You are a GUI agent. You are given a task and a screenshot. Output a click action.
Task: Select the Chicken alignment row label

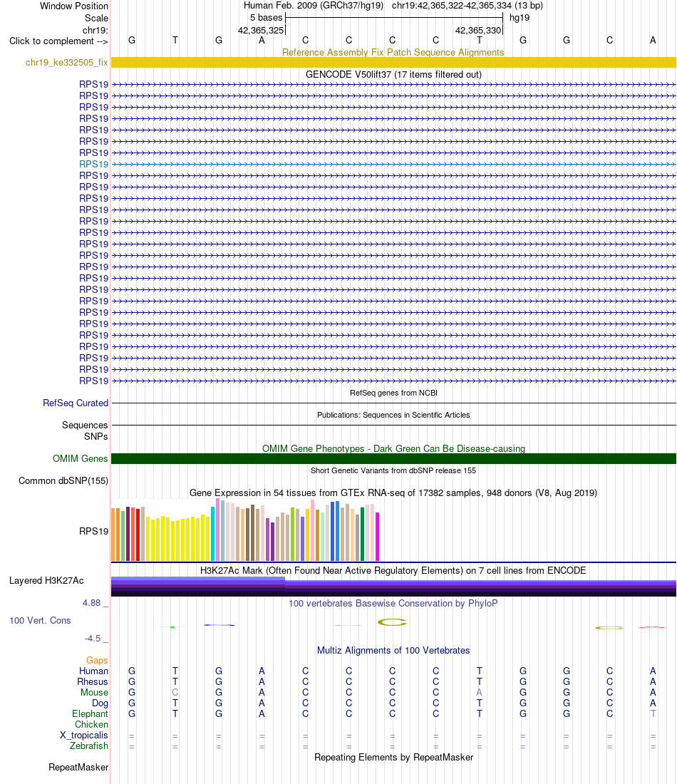(x=91, y=725)
